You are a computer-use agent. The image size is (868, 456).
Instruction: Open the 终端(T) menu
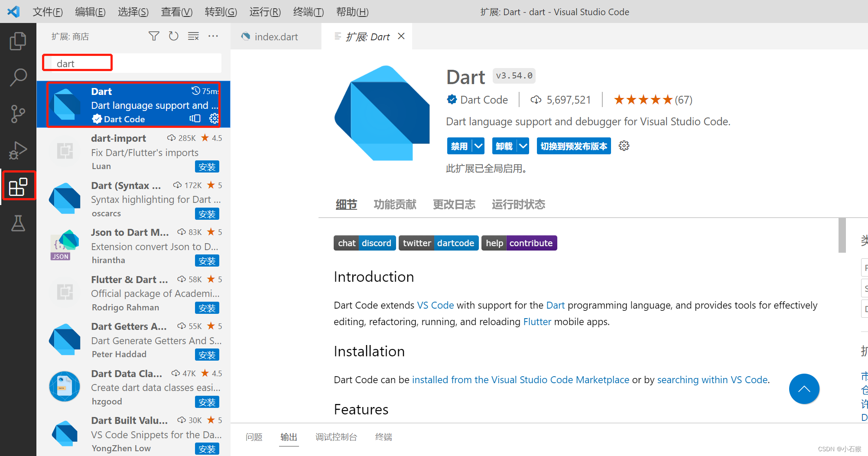tap(309, 12)
